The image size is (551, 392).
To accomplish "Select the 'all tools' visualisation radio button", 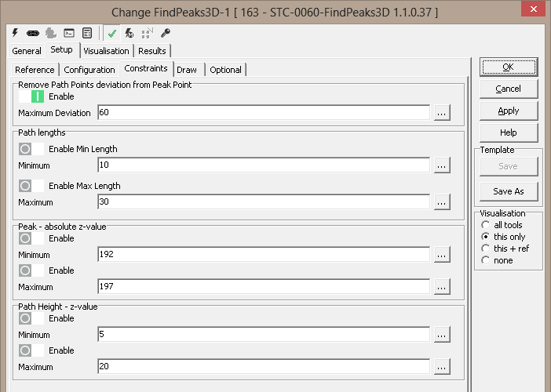I will [x=486, y=226].
